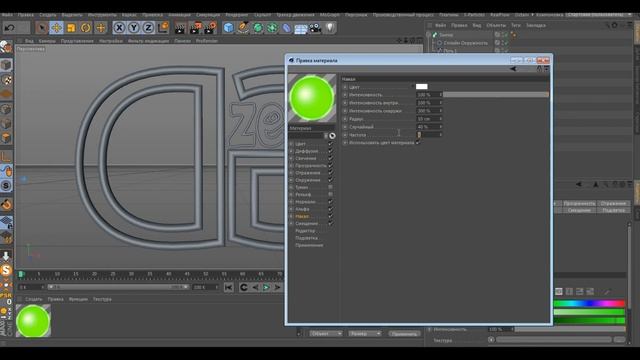Screen dimensions: 640x360
Task: Activate the Rotate tool in the toolbar
Action: pos(86,28)
